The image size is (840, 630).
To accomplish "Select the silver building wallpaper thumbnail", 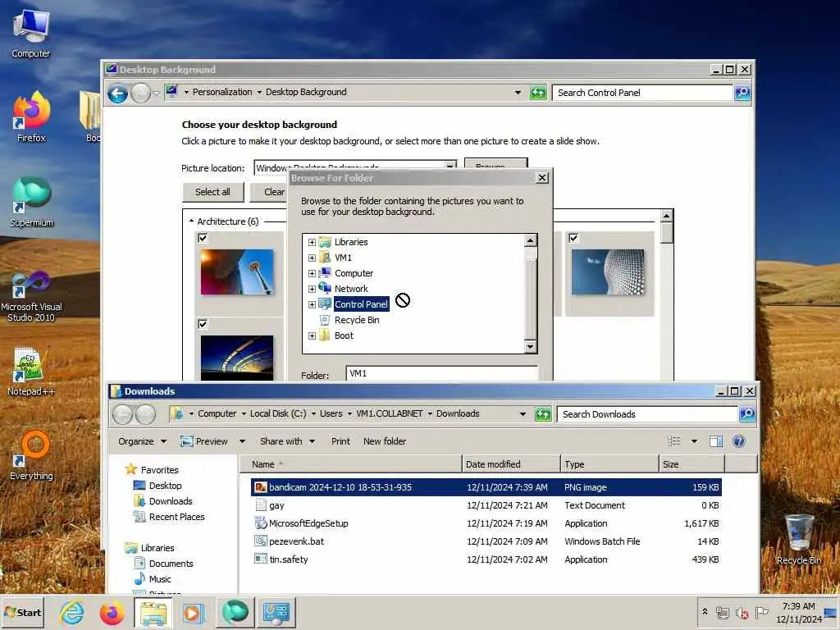I will tap(608, 272).
